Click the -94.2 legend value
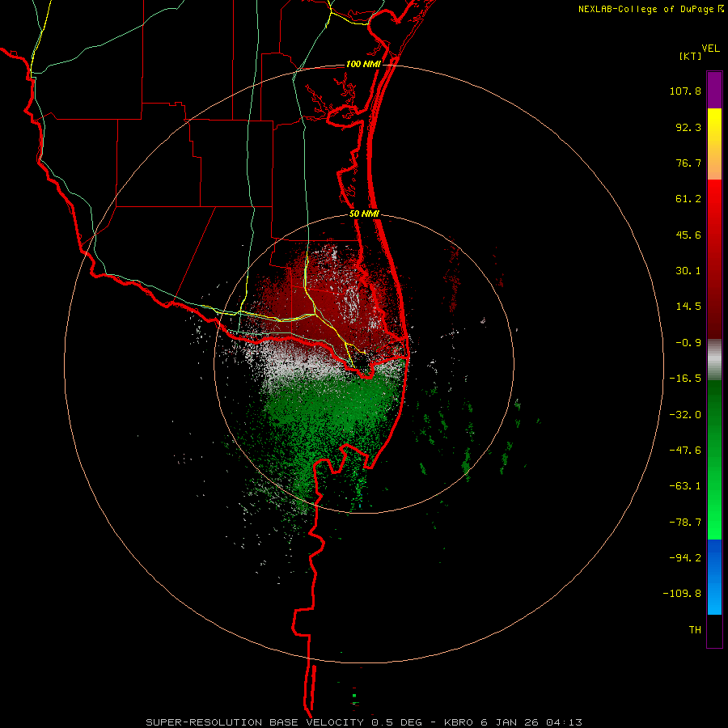 (685, 557)
